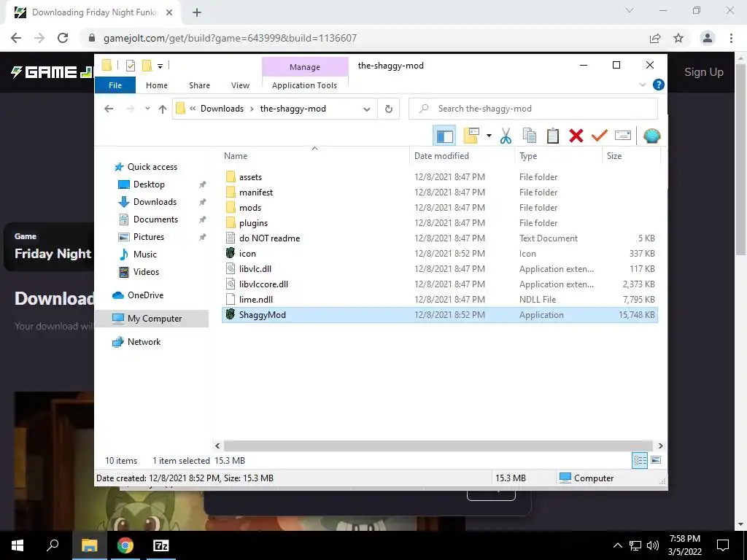Click the Search the-shaggy-mod box
The image size is (747, 560).
tap(533, 109)
